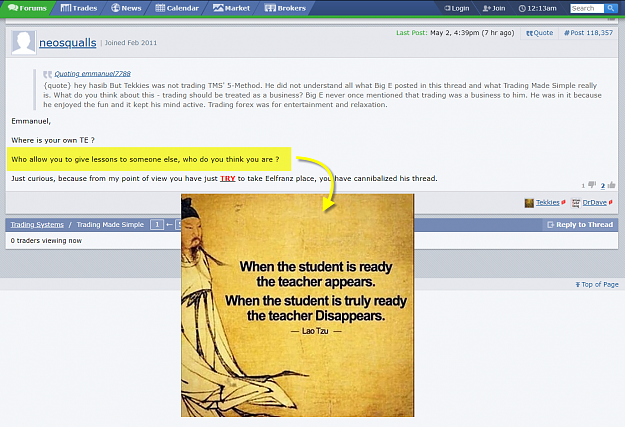Open Post 118,357 permalink
625x427 pixels.
(x=588, y=33)
